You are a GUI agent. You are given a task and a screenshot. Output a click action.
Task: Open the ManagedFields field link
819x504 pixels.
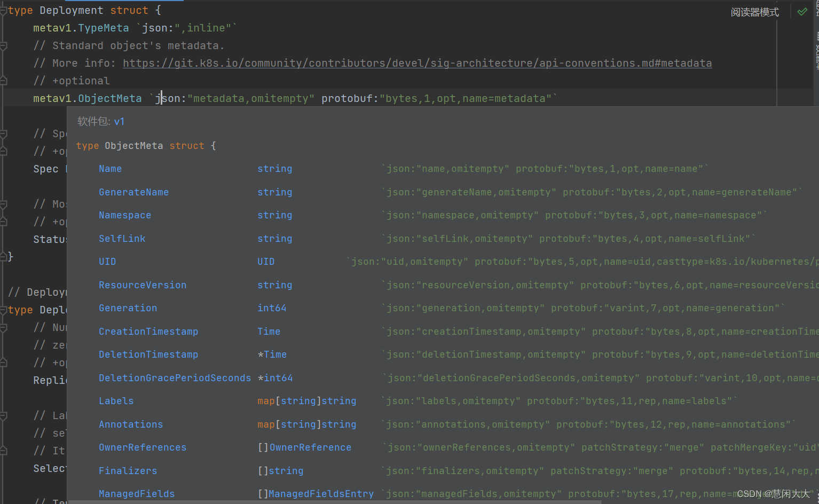pyautogui.click(x=137, y=494)
